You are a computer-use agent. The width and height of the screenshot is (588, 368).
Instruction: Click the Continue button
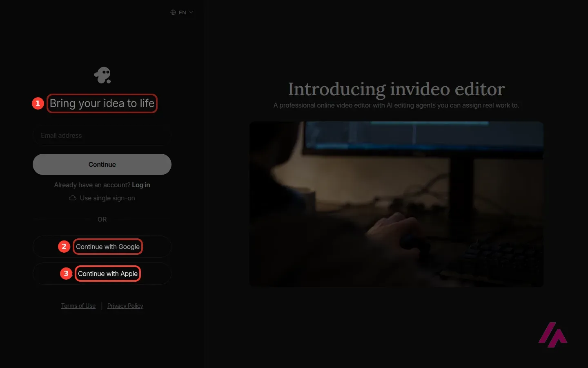click(102, 164)
